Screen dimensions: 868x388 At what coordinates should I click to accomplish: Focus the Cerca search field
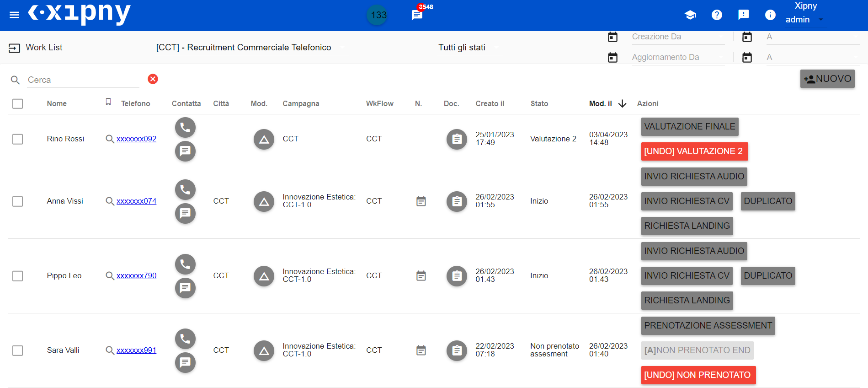pos(83,80)
